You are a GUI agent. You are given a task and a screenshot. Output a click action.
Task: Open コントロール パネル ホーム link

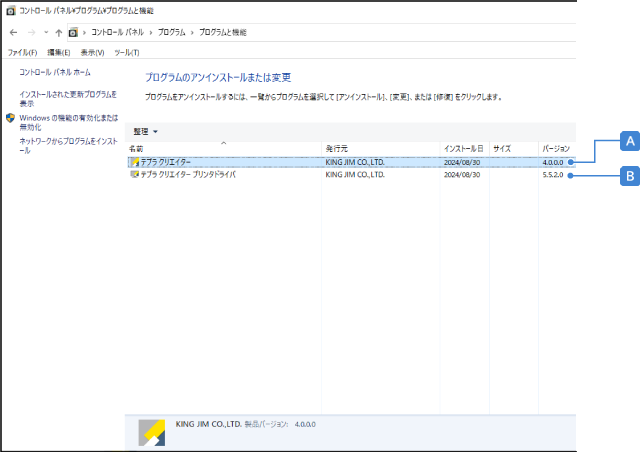(x=54, y=73)
